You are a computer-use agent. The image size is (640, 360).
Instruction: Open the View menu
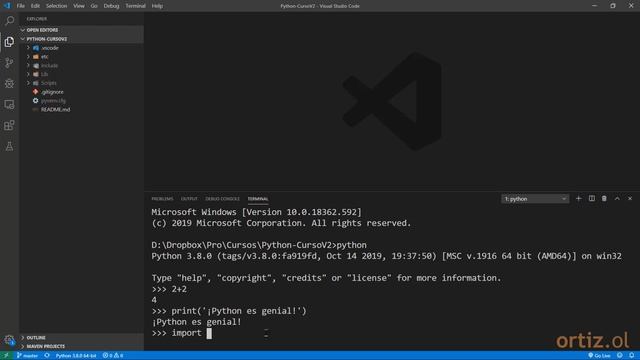(79, 6)
